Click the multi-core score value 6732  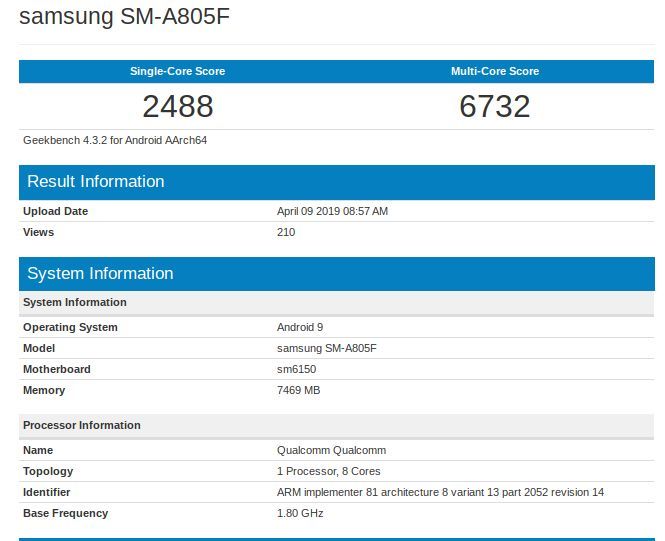pos(495,106)
